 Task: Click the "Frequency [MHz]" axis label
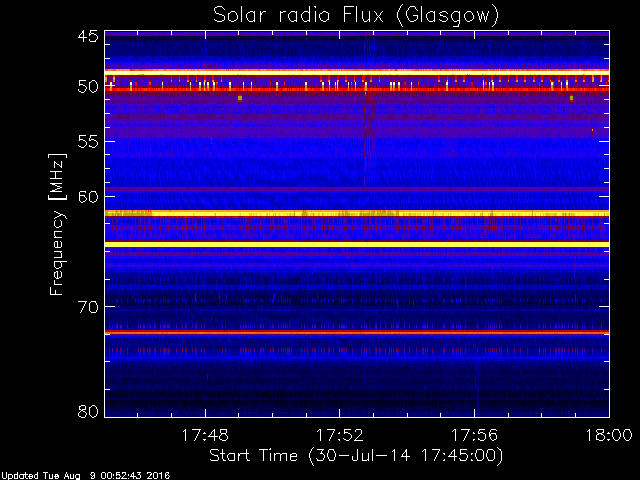[57, 224]
